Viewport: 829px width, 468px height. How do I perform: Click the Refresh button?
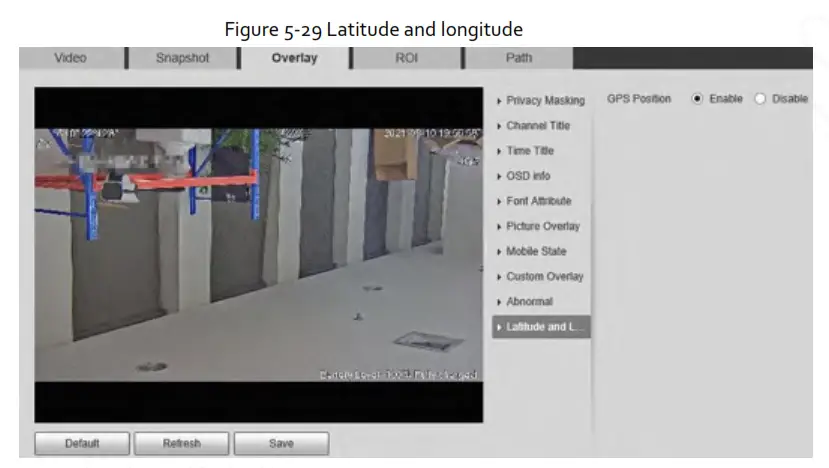pyautogui.click(x=181, y=443)
